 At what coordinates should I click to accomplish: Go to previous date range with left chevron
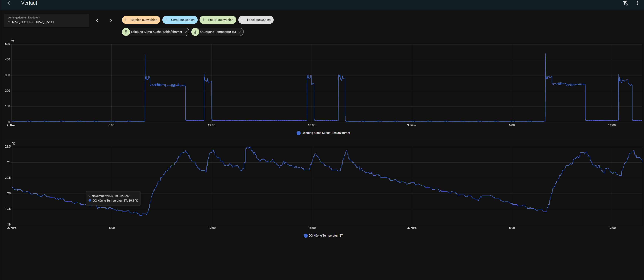(x=97, y=21)
